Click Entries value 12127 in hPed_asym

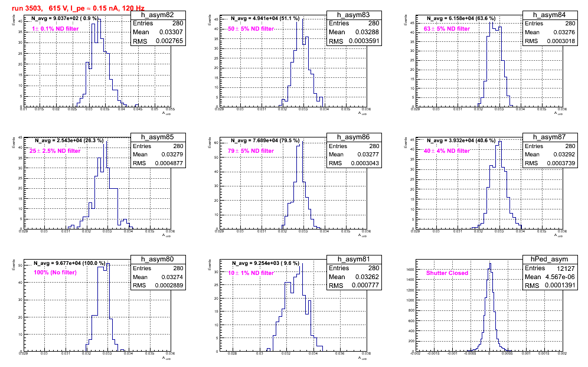click(566, 268)
